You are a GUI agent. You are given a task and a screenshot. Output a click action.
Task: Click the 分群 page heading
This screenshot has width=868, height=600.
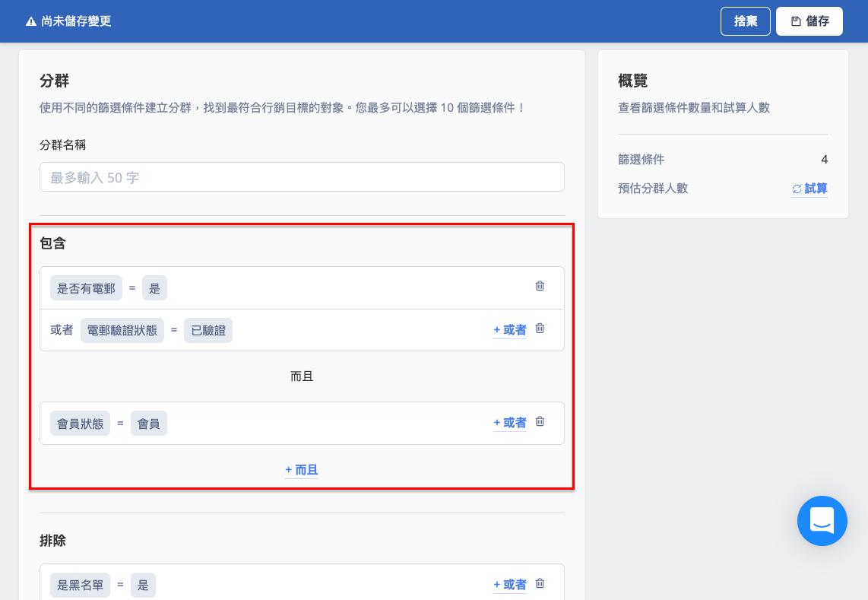pos(54,81)
